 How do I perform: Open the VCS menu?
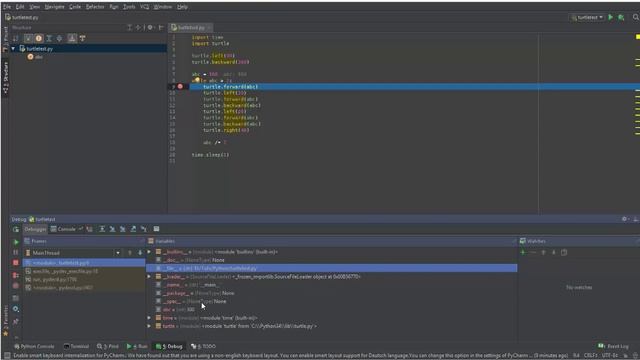[x=144, y=7]
